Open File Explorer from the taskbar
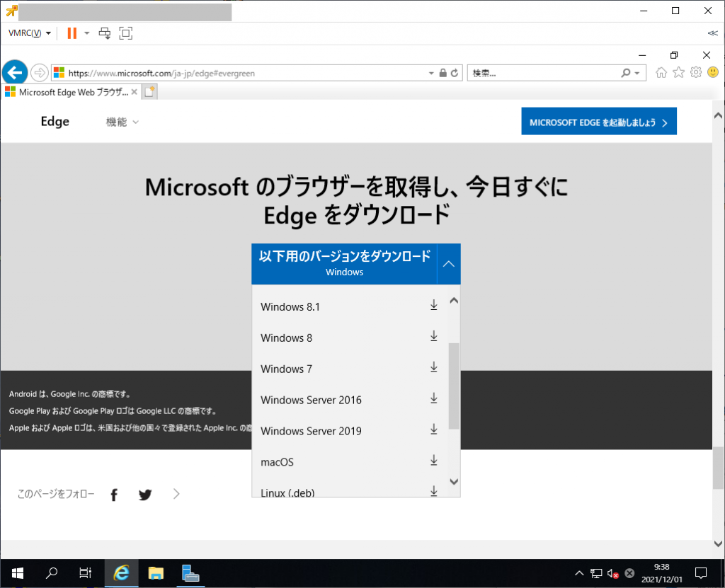This screenshot has height=588, width=725. pyautogui.click(x=156, y=574)
